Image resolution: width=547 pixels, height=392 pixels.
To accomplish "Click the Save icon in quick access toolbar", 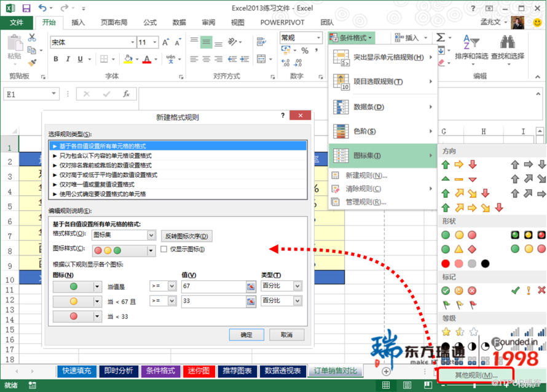I will [x=26, y=8].
